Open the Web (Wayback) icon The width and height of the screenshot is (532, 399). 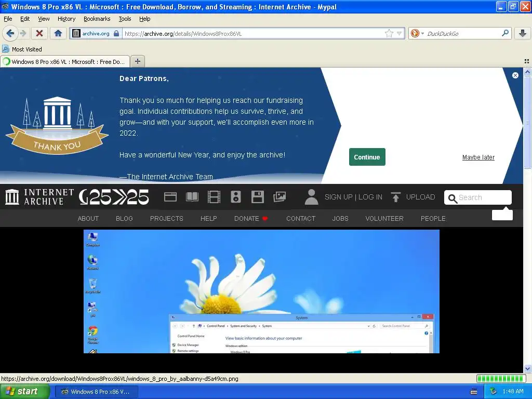pos(170,197)
